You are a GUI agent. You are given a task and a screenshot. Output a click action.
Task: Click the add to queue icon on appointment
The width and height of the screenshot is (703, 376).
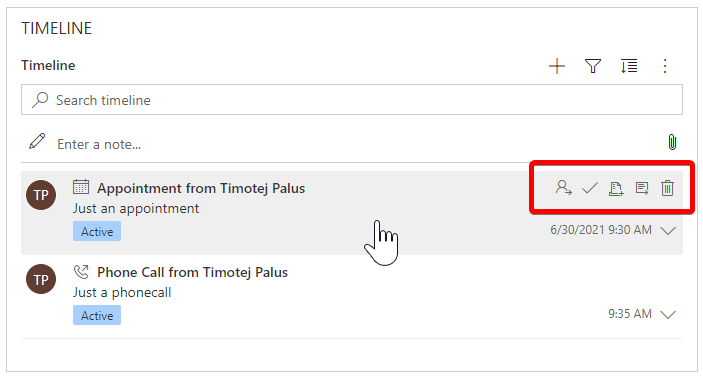click(x=616, y=188)
